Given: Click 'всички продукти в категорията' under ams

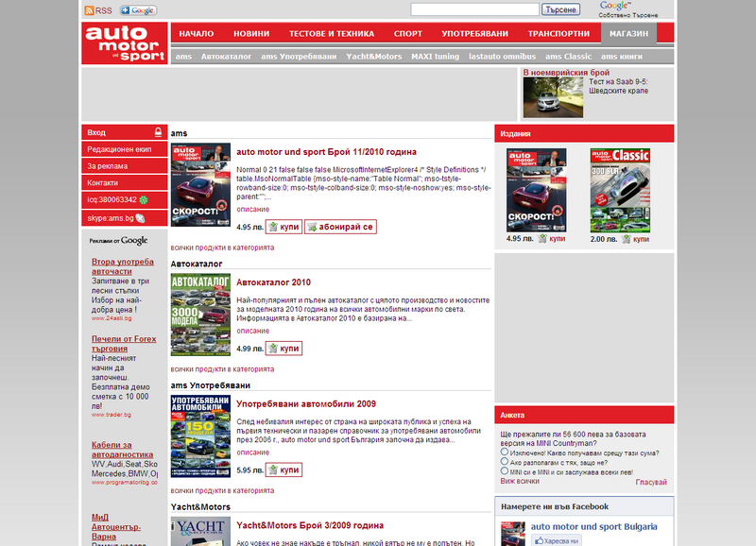Looking at the screenshot, I should tap(222, 247).
